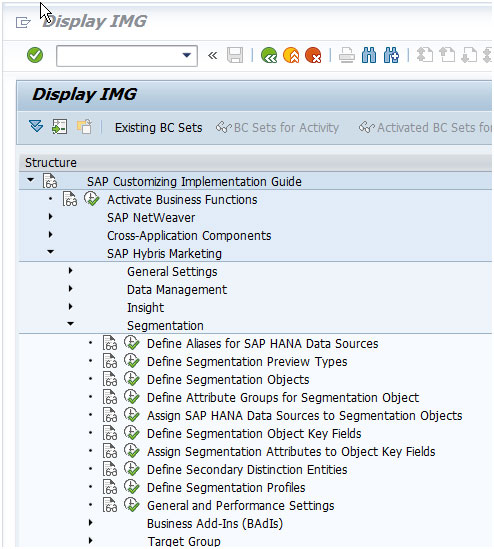Image resolution: width=494 pixels, height=549 pixels.
Task: Select 'Define Segmentation Preview Types' text
Action: [x=247, y=362]
